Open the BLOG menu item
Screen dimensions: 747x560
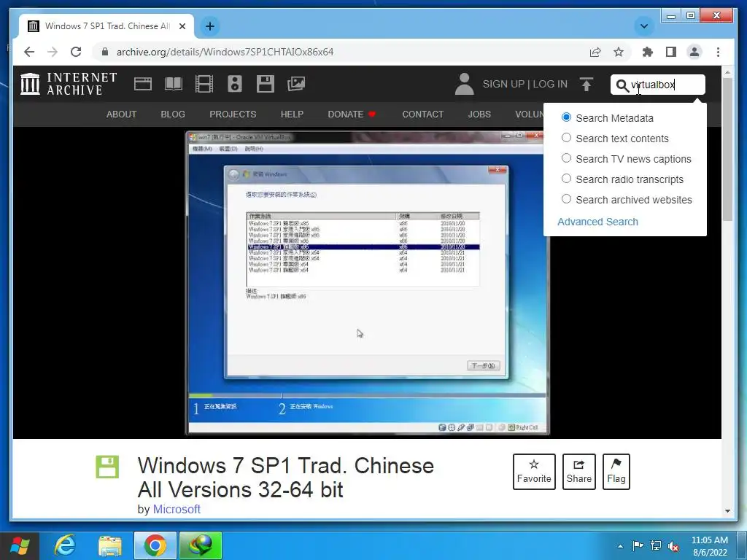point(173,114)
